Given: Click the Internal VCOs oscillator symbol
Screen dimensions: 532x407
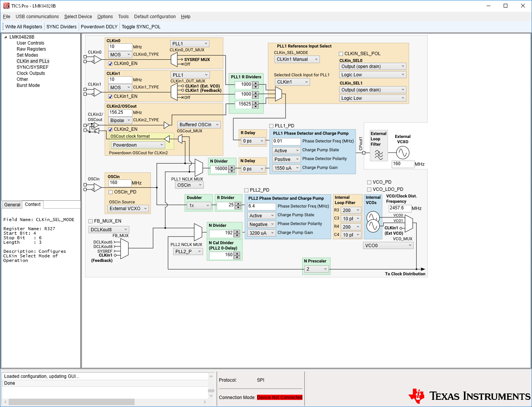Looking at the screenshot, I should click(x=373, y=221).
